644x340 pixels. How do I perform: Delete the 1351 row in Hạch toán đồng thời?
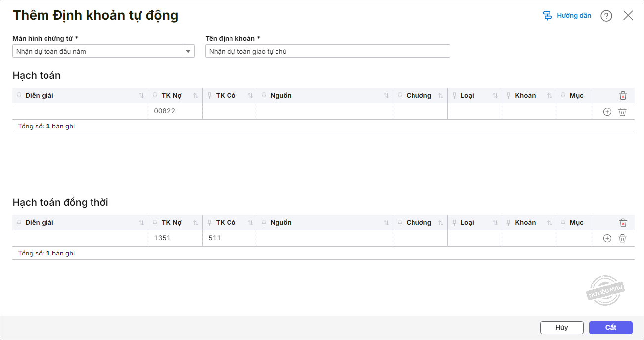622,238
